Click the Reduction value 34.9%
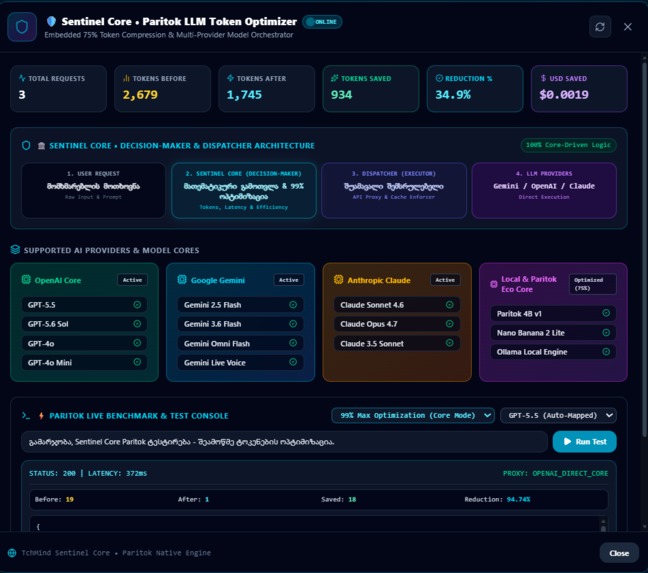The image size is (648, 573). (x=453, y=95)
